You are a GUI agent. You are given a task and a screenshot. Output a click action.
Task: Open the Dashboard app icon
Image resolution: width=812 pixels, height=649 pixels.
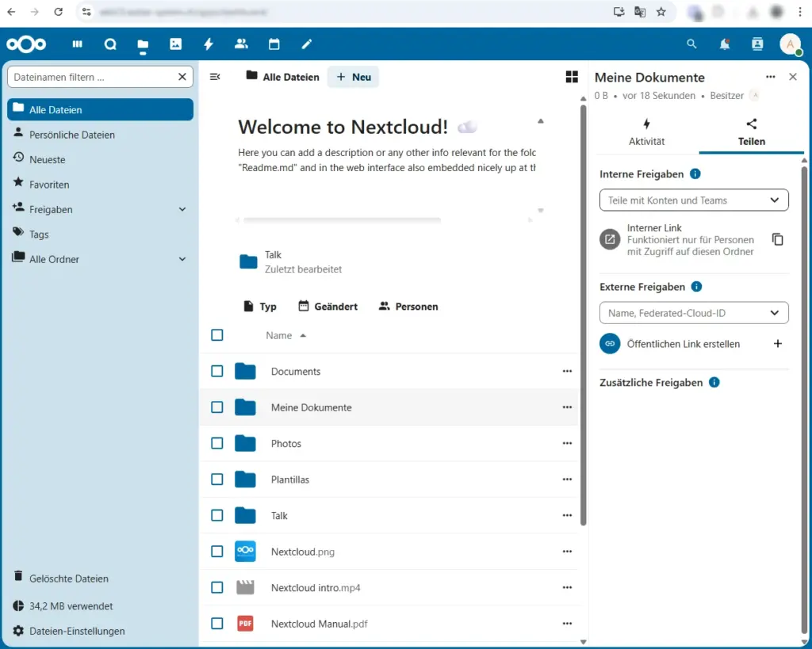click(x=77, y=44)
